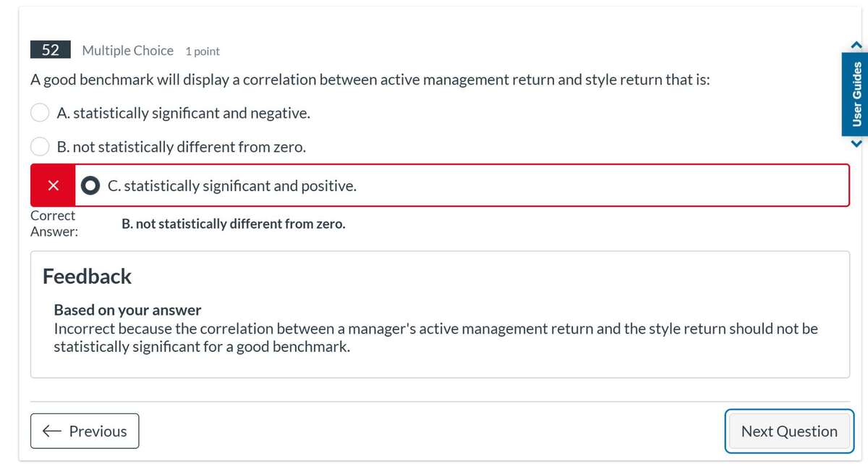
Task: Click the left arrow icon beside Previous
Action: (51, 431)
